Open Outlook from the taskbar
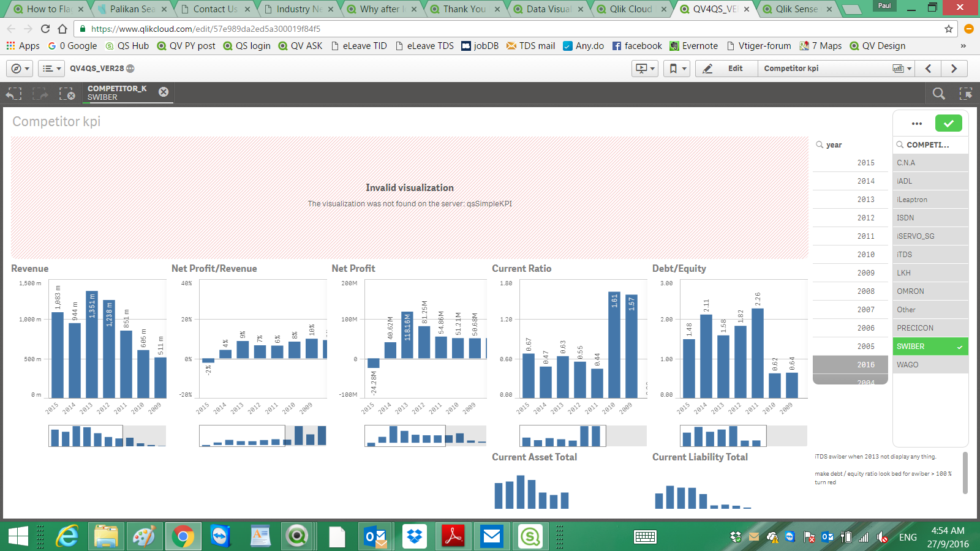 [375, 537]
